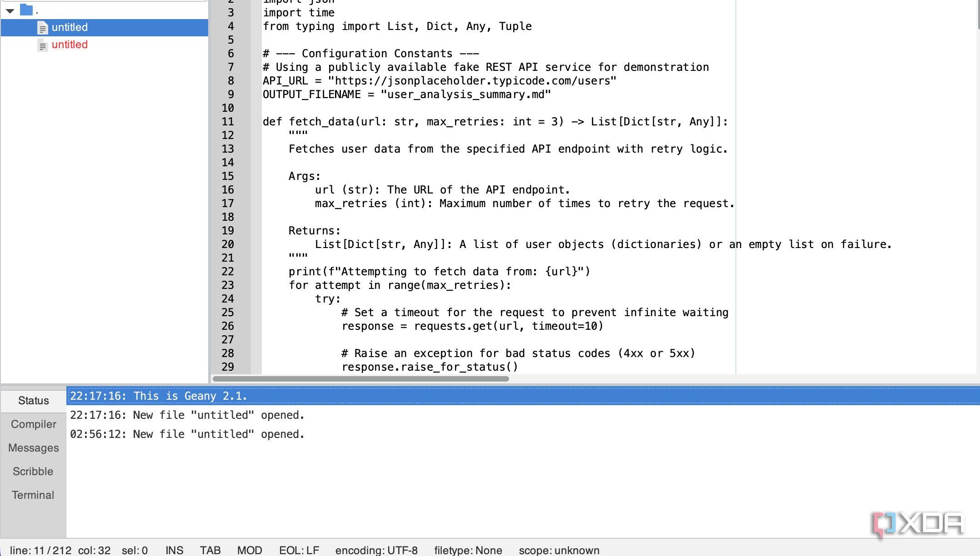Click the "Configuration Constants" comment line
This screenshot has width=980, height=556.
(371, 54)
